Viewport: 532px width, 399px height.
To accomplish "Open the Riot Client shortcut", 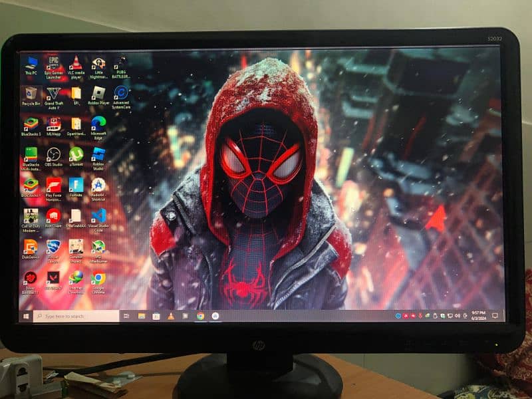I will (53, 215).
